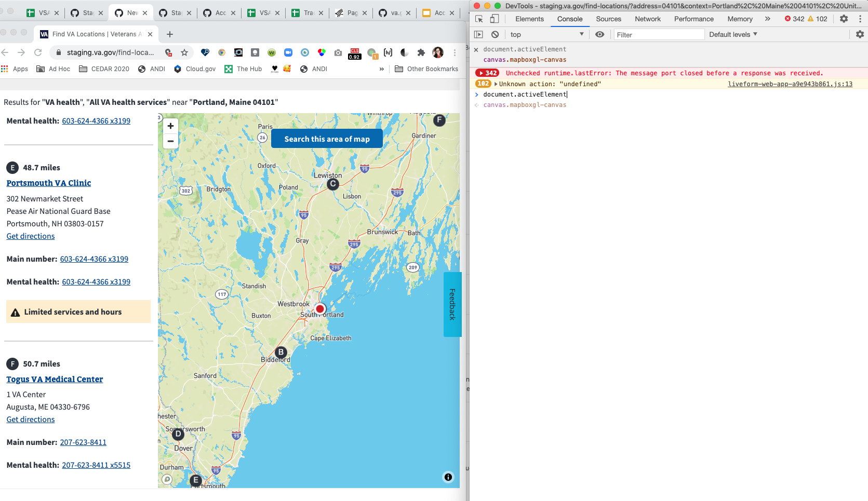Image resolution: width=868 pixels, height=501 pixels.
Task: Open the Memory tab
Action: pyautogui.click(x=740, y=19)
